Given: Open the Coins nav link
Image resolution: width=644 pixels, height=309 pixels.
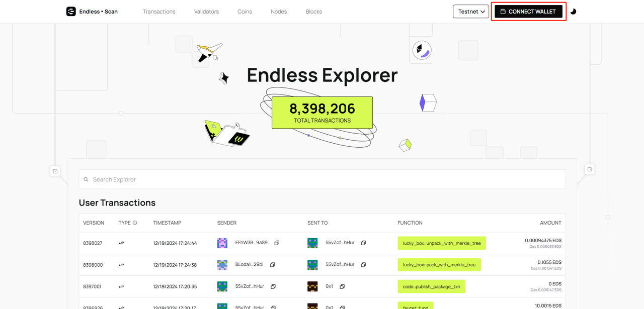Looking at the screenshot, I should tap(245, 12).
